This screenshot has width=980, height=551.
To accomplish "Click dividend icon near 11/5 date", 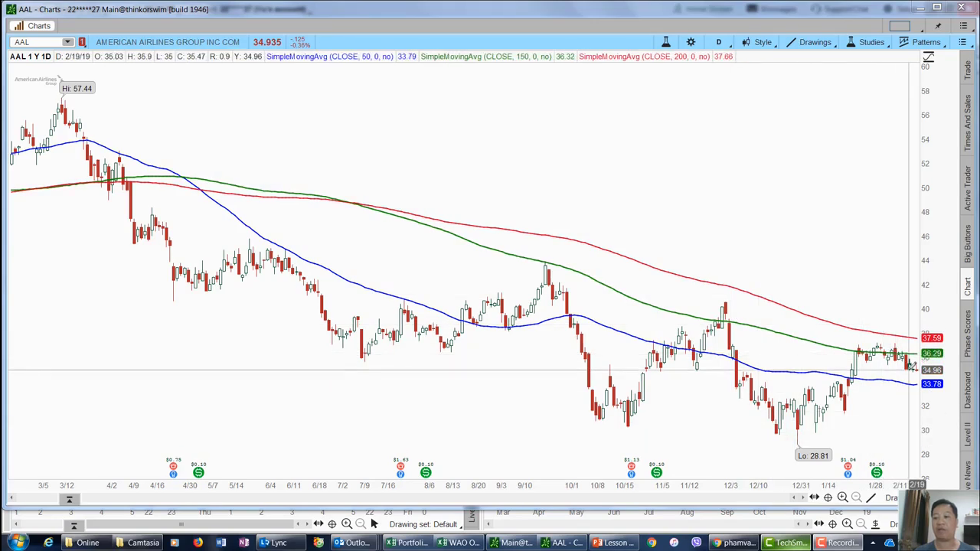I will (656, 473).
